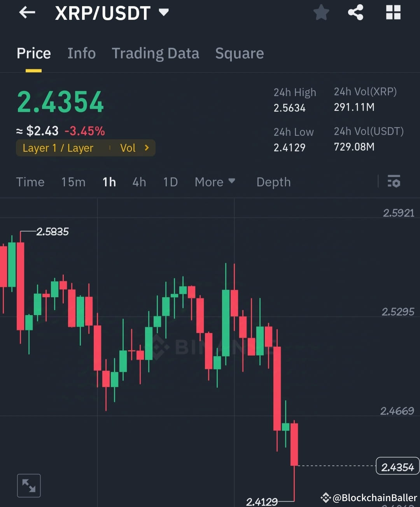Add XRP/USDT to favorites via star icon
The image size is (420, 507).
[321, 12]
